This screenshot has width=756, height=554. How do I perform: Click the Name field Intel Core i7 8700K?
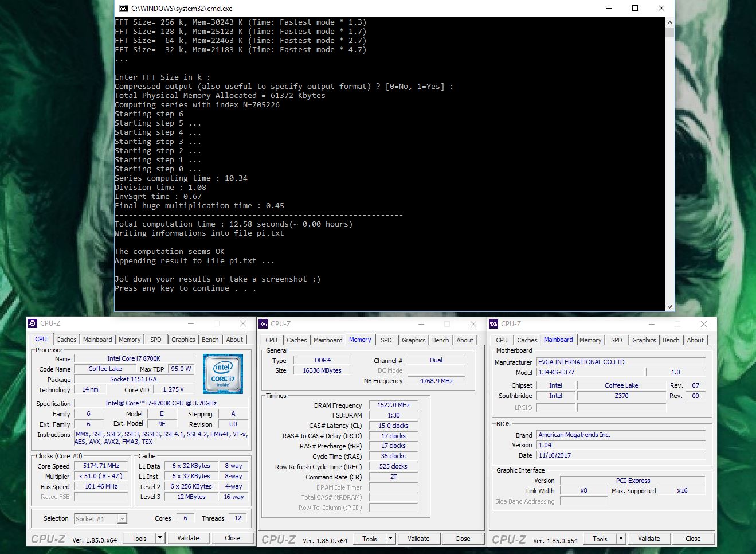pos(134,358)
